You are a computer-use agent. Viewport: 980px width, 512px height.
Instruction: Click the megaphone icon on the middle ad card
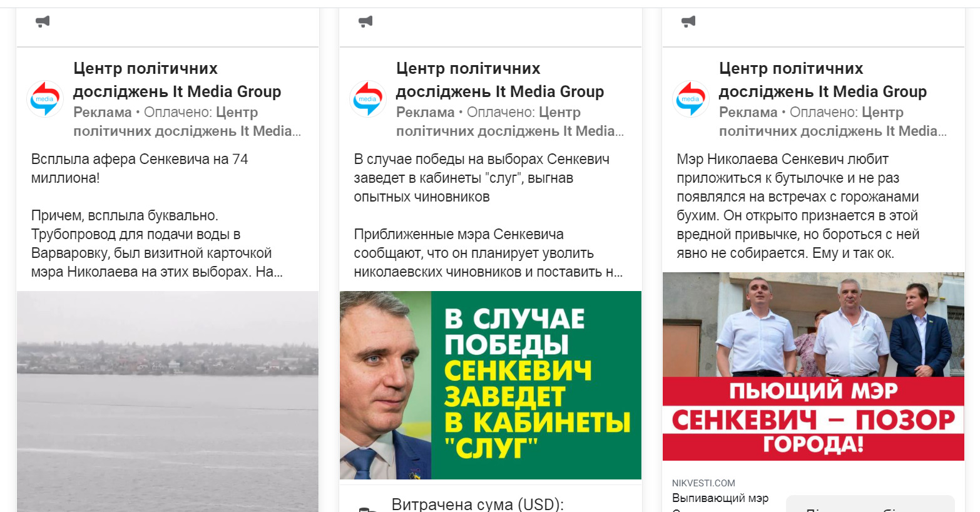coord(365,22)
